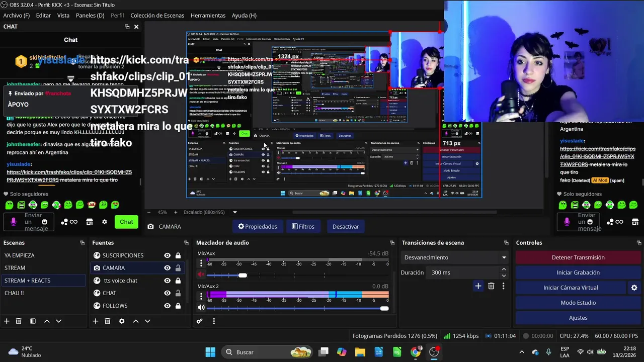Hide the CAMARA source

click(x=167, y=268)
